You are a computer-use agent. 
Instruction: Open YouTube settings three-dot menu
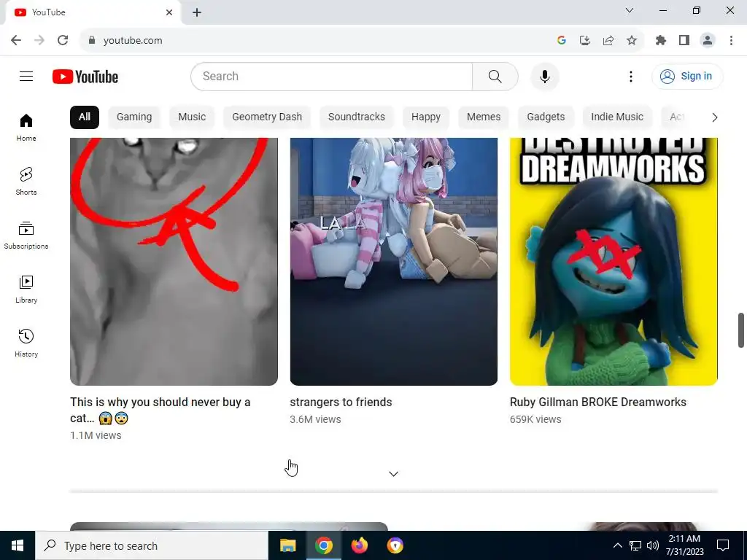point(631,76)
